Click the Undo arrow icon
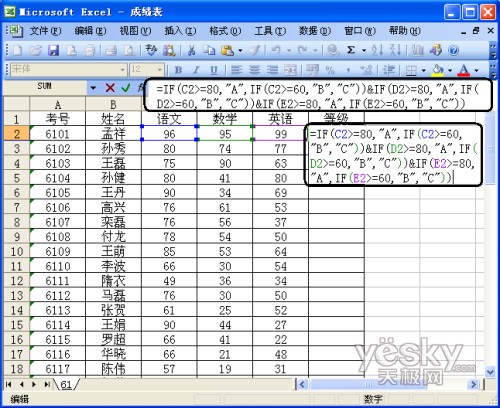 [276, 51]
